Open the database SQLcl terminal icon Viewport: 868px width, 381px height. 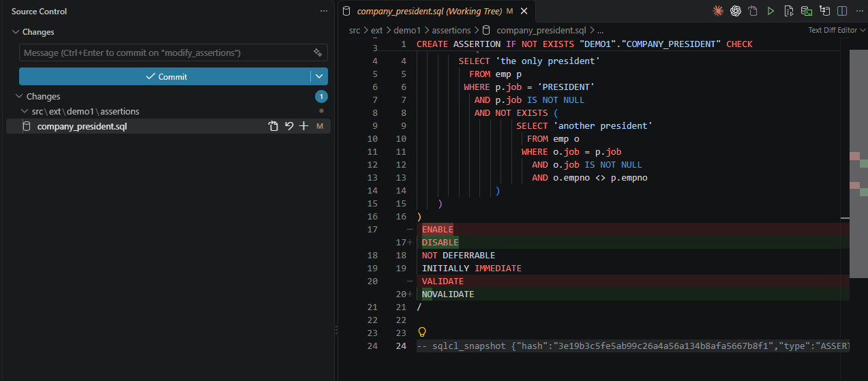click(x=807, y=11)
